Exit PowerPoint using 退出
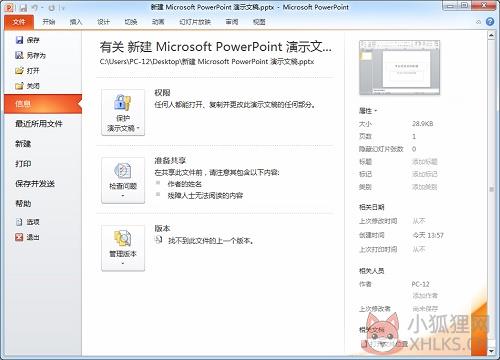The height and width of the screenshot is (360, 500). click(x=27, y=237)
